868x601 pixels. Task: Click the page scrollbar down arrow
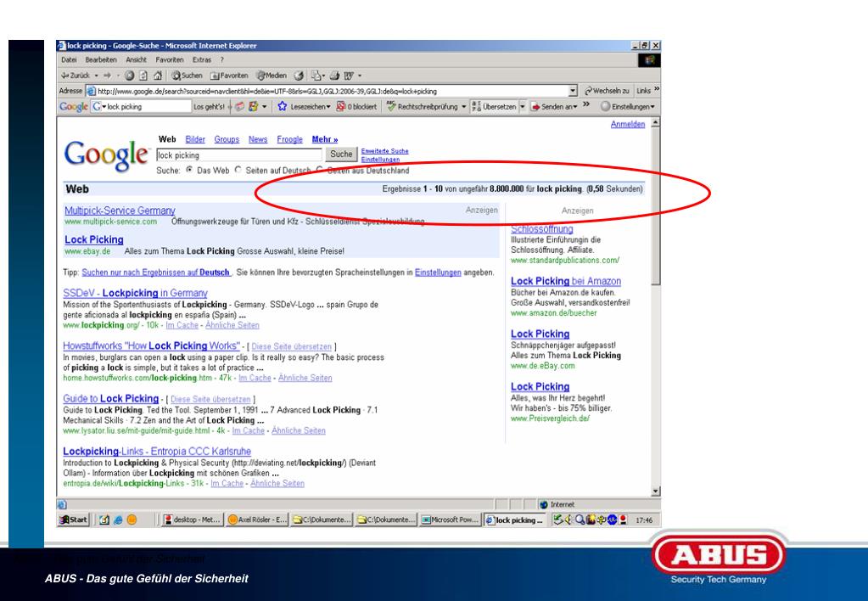(x=656, y=491)
